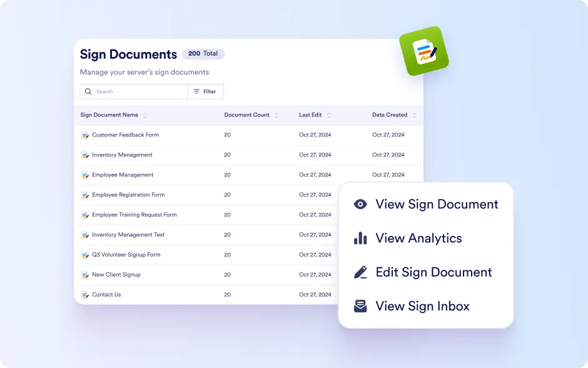Click the document icon beside Employee Management
The width and height of the screenshot is (588, 368).
click(x=85, y=175)
